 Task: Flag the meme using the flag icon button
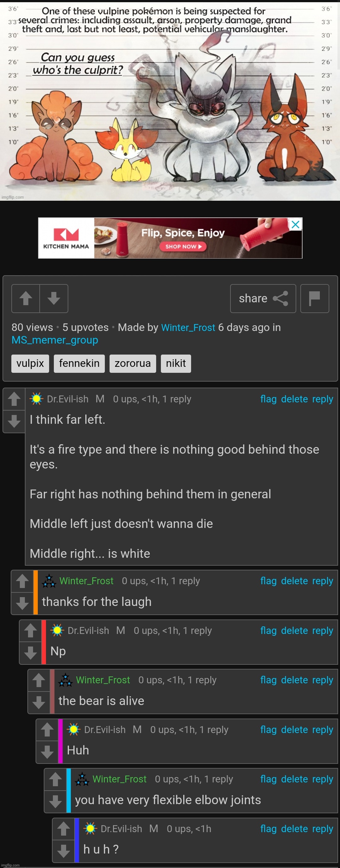314,298
